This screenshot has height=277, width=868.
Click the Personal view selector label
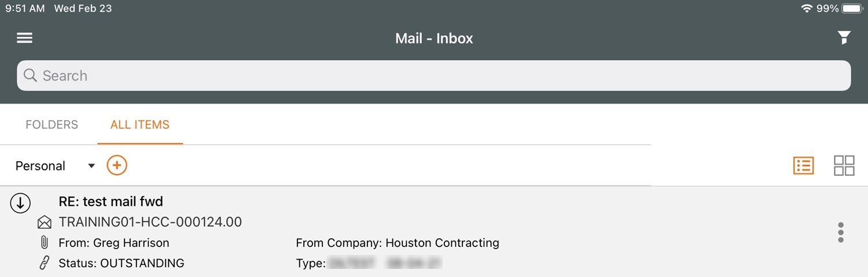coord(41,166)
